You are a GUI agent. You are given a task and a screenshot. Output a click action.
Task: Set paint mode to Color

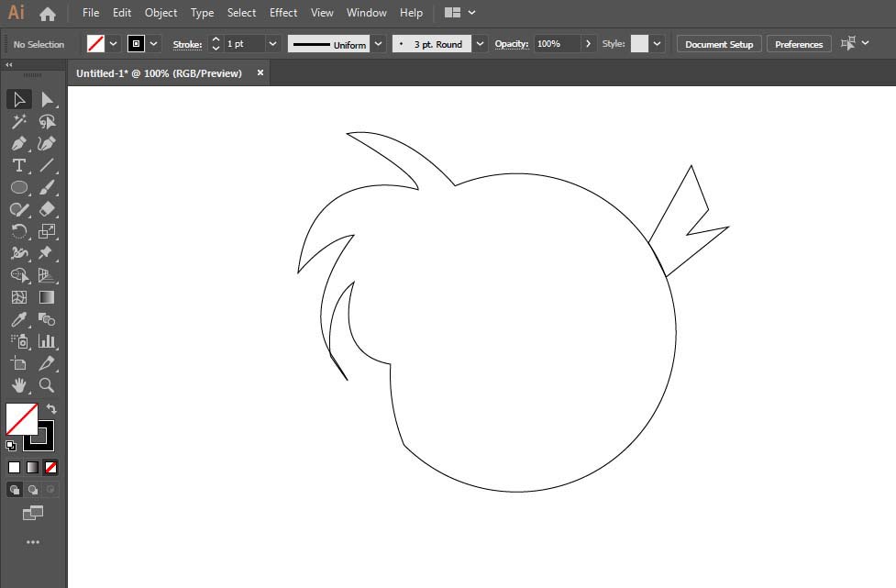[15, 468]
